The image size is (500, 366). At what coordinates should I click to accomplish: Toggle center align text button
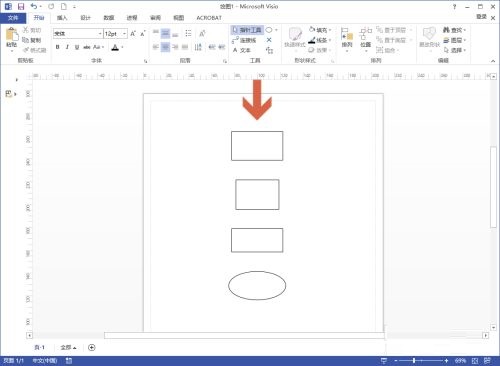(165, 47)
